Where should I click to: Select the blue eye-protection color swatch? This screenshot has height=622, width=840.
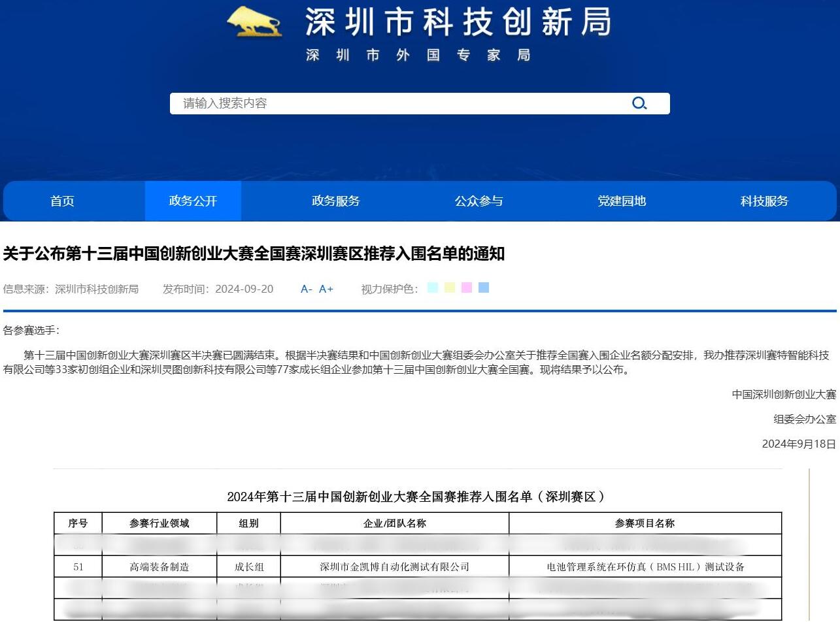click(x=483, y=287)
